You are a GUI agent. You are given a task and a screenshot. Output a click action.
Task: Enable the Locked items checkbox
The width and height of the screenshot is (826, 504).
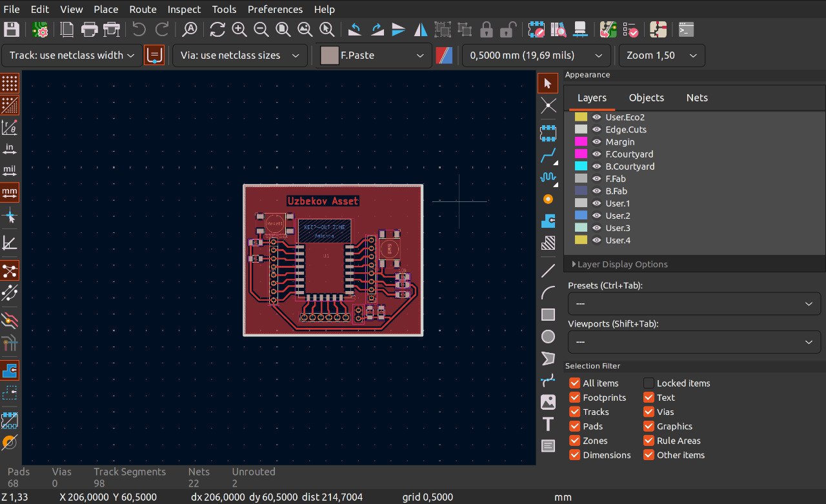(649, 383)
